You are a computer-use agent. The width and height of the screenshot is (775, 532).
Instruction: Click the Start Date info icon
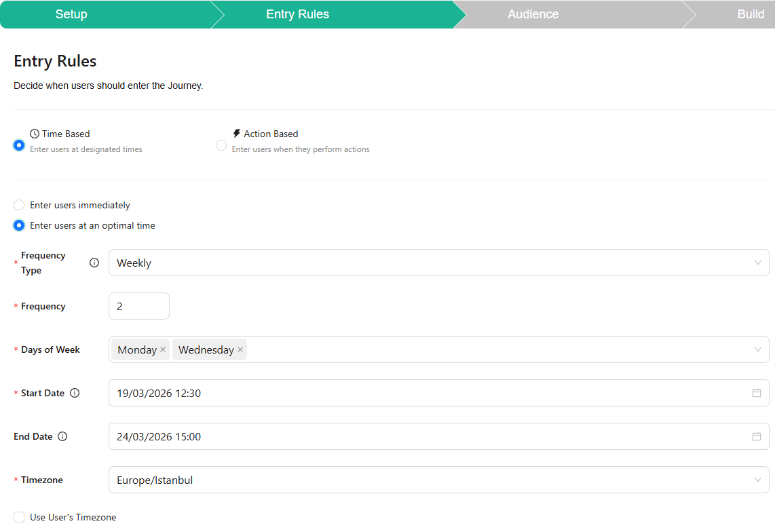point(75,393)
